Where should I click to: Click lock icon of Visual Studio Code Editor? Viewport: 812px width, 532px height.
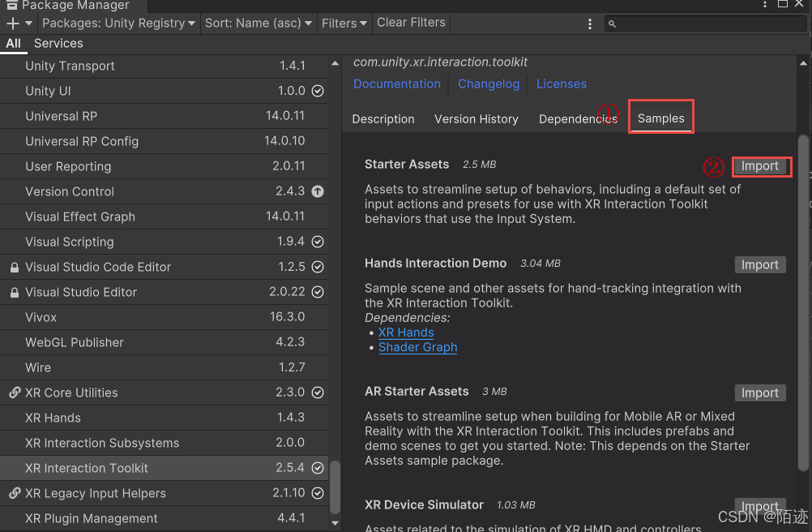point(15,268)
